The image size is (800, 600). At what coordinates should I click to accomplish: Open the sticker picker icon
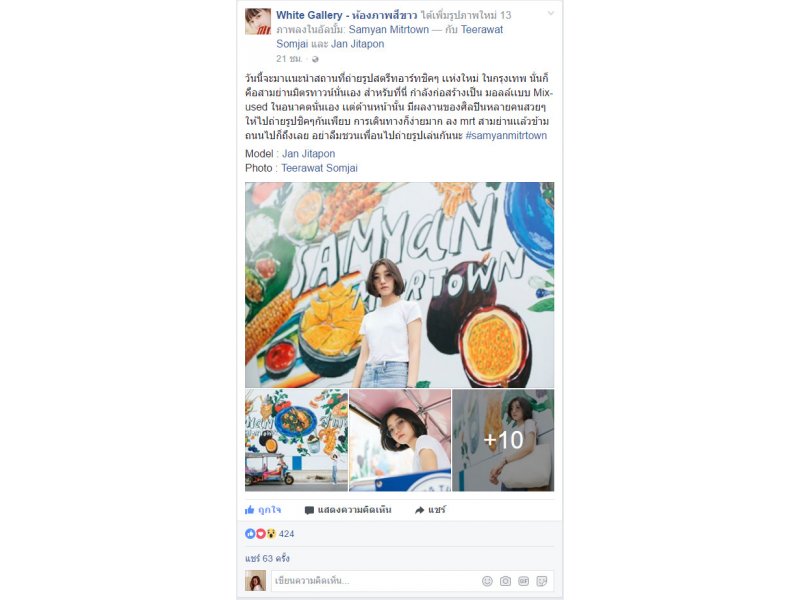[542, 581]
